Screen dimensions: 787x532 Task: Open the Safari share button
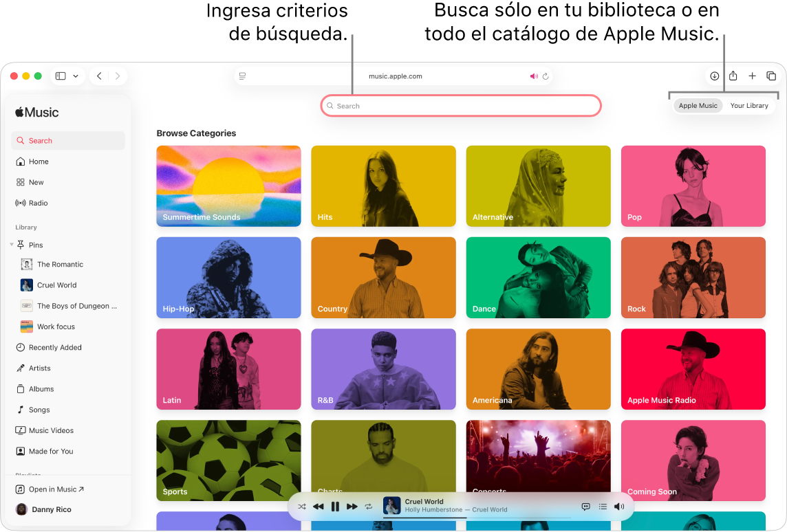tap(733, 76)
